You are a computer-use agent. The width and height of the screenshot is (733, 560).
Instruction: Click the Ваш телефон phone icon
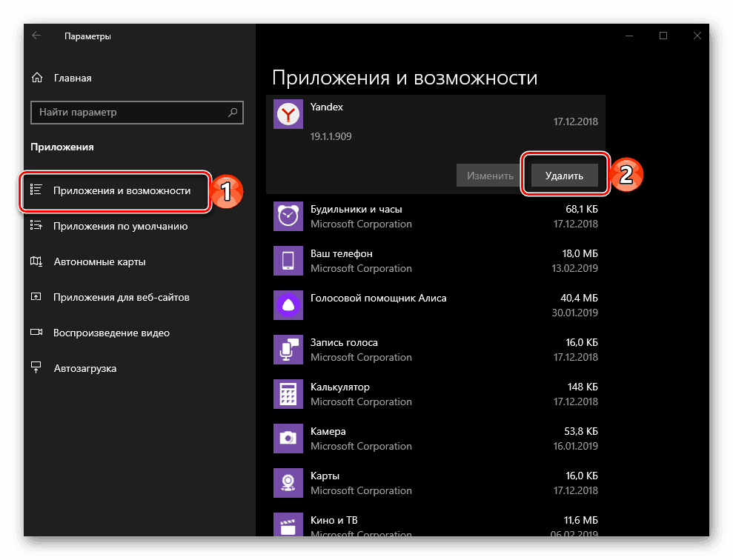[288, 261]
